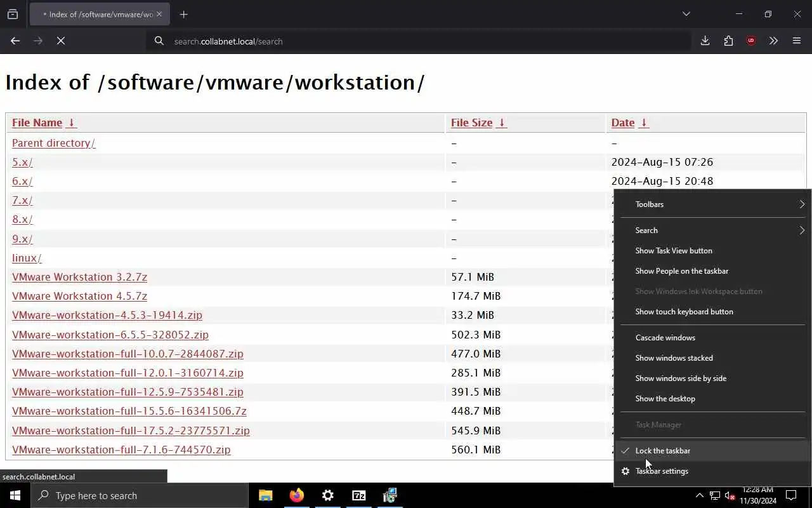Stop loading the page

(61, 41)
